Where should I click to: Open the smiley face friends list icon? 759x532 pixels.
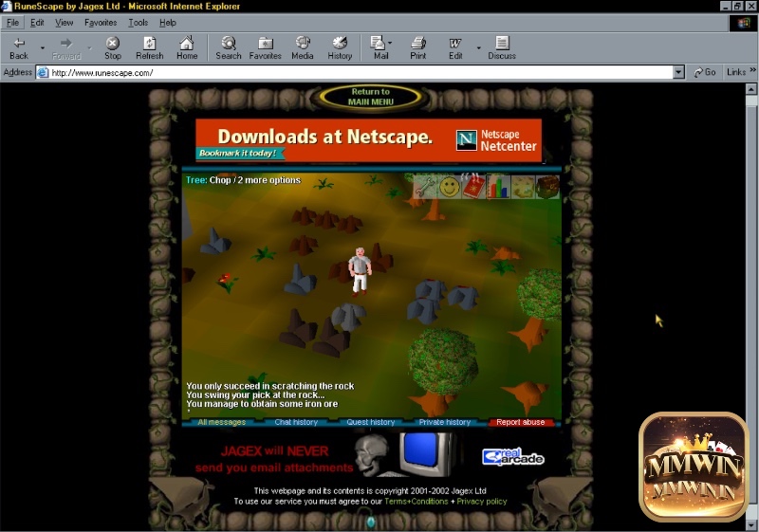tap(449, 187)
